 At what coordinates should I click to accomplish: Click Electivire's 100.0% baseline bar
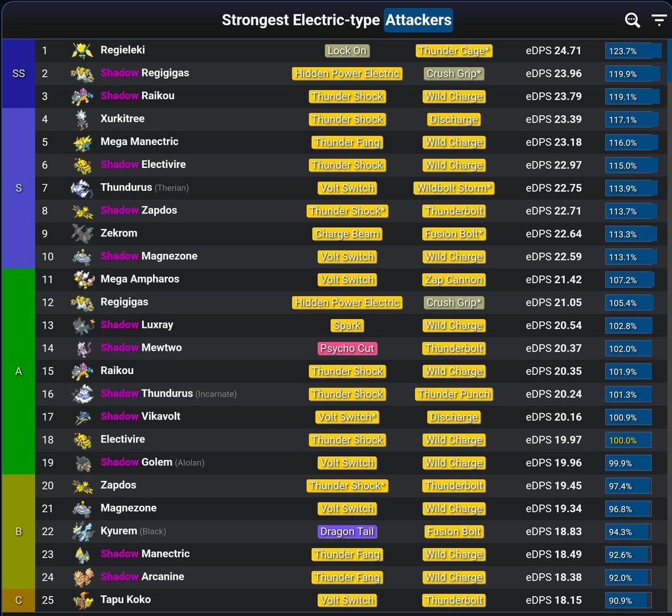[x=628, y=440]
